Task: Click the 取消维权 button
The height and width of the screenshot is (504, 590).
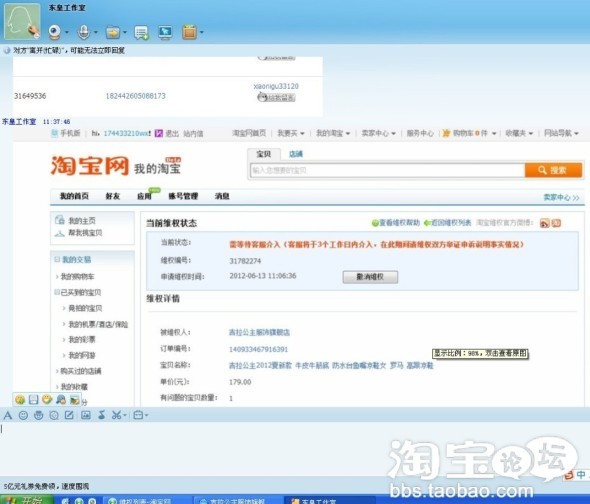Action: [370, 277]
